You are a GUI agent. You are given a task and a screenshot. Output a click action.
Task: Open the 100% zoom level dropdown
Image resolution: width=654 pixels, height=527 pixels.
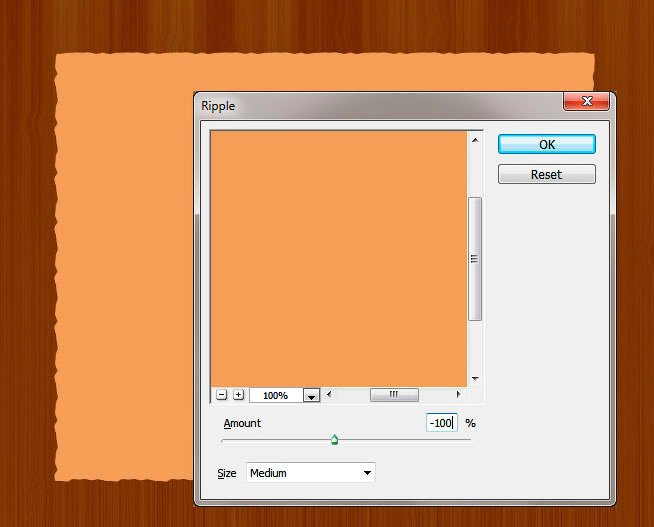311,395
